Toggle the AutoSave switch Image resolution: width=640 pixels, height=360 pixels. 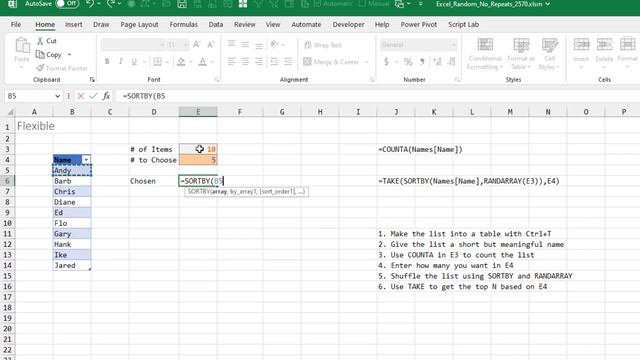(67, 4)
